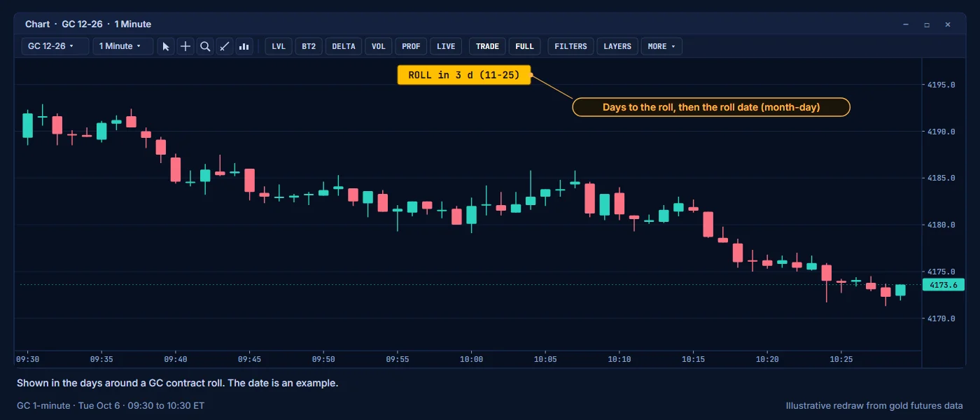Click the 10:10 time axis label
This screenshot has height=420, width=980.
click(x=619, y=359)
